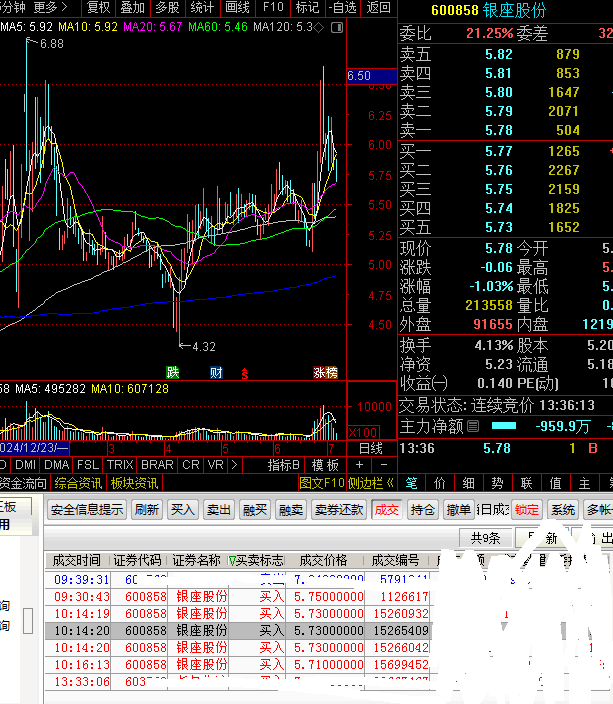The width and height of the screenshot is (613, 704).
Task: Click the > arrow after VR indicator
Action: [x=234, y=465]
